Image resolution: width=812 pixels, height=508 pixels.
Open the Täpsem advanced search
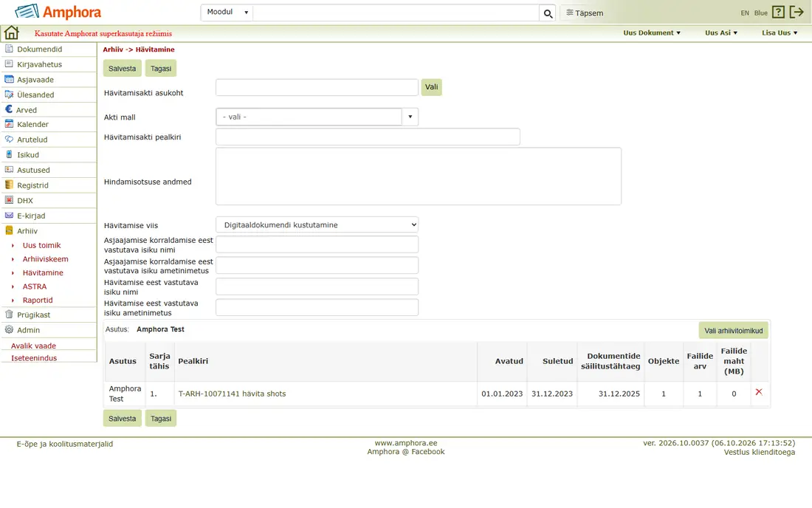pos(585,13)
